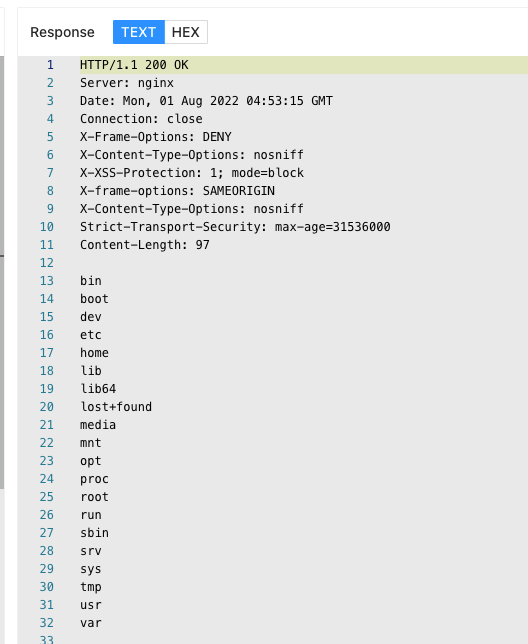Click the X-XSS-Protection header line

(x=192, y=173)
